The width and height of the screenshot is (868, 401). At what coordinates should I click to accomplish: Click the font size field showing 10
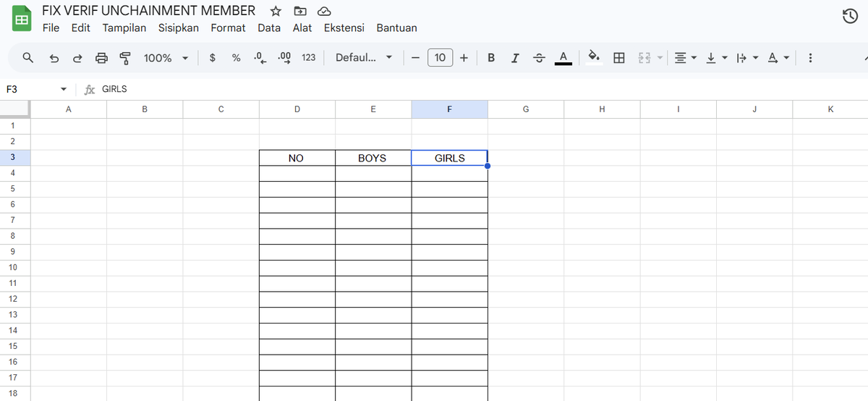click(x=440, y=57)
